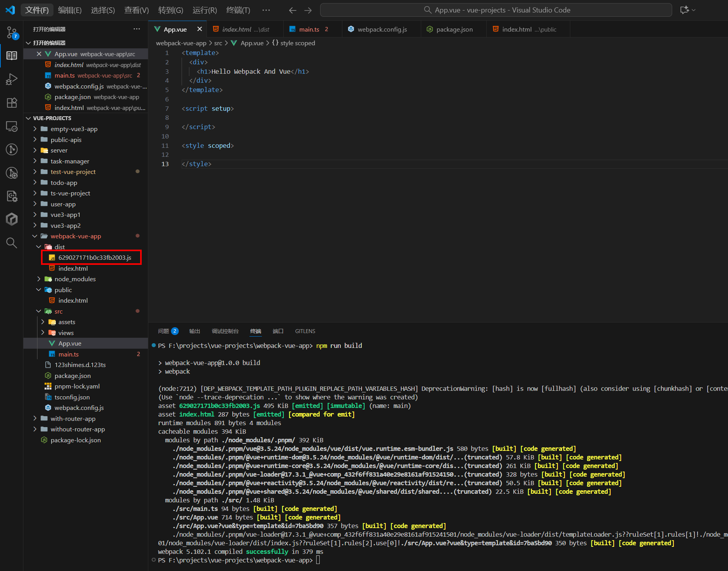Expand the with-router-app folder
Viewport: 728px width, 571px height.
35,418
